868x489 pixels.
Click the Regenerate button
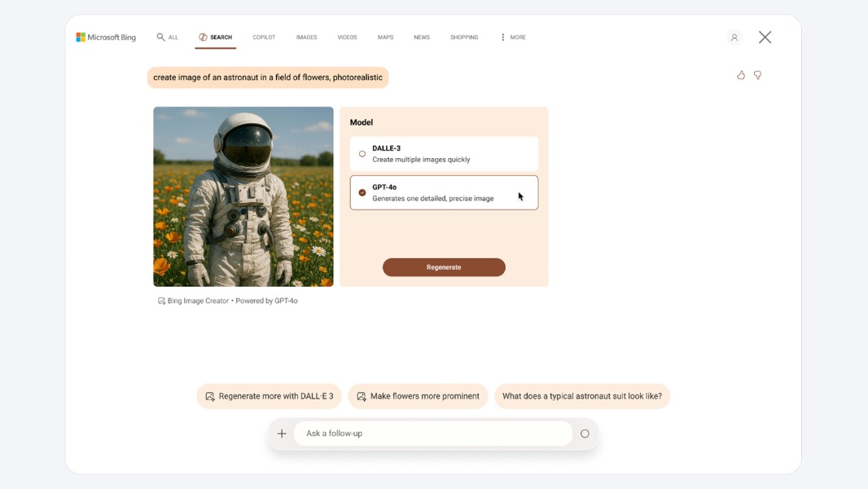click(444, 267)
